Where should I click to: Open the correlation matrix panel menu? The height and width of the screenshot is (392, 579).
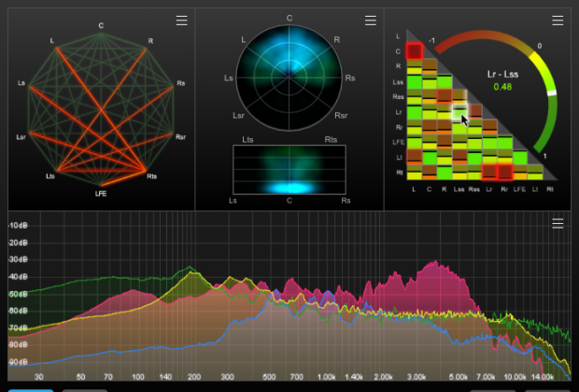pos(558,21)
